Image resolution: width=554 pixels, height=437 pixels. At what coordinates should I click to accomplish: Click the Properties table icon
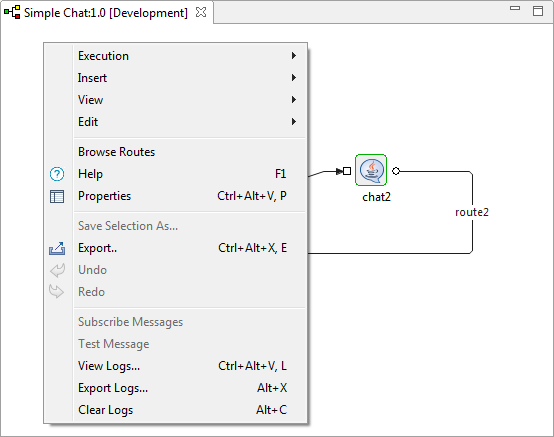[57, 196]
